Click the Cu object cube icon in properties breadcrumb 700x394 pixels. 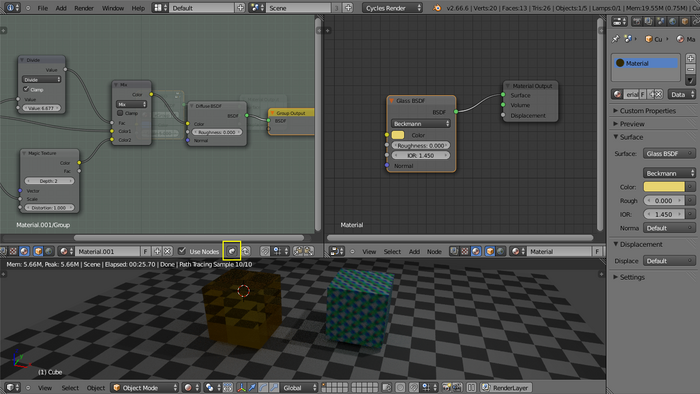[x=649, y=39]
